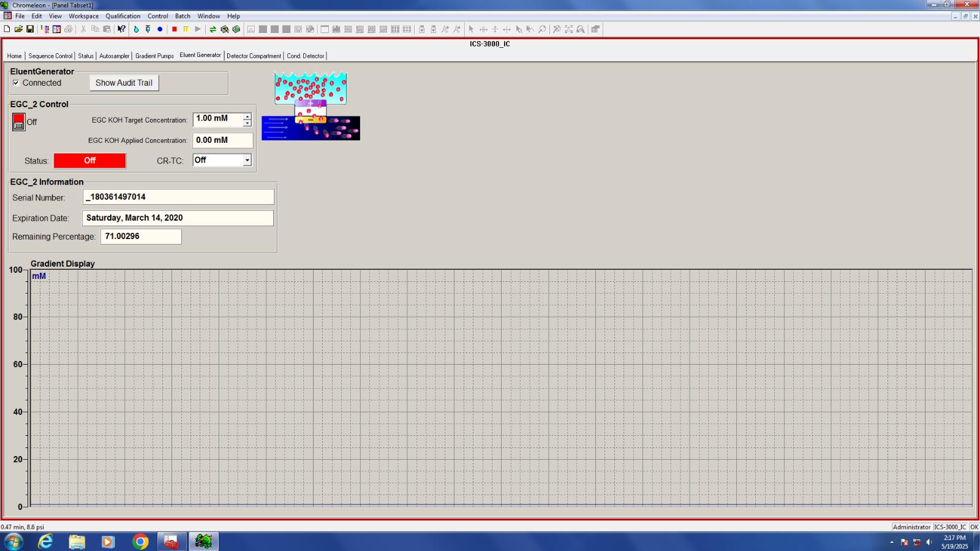980x551 pixels.
Task: Increase EGC KOH Target Concentration with up arrow
Action: pos(247,116)
